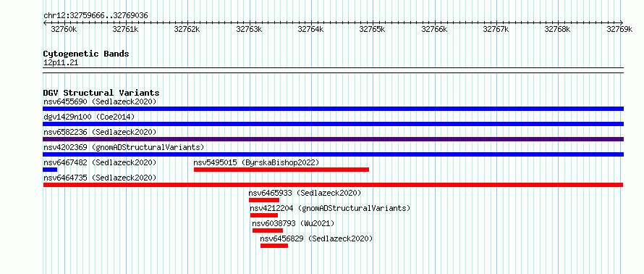Open nsv6465933 (Sedlazeck2020) label
The width and height of the screenshot is (644, 274).
point(305,193)
